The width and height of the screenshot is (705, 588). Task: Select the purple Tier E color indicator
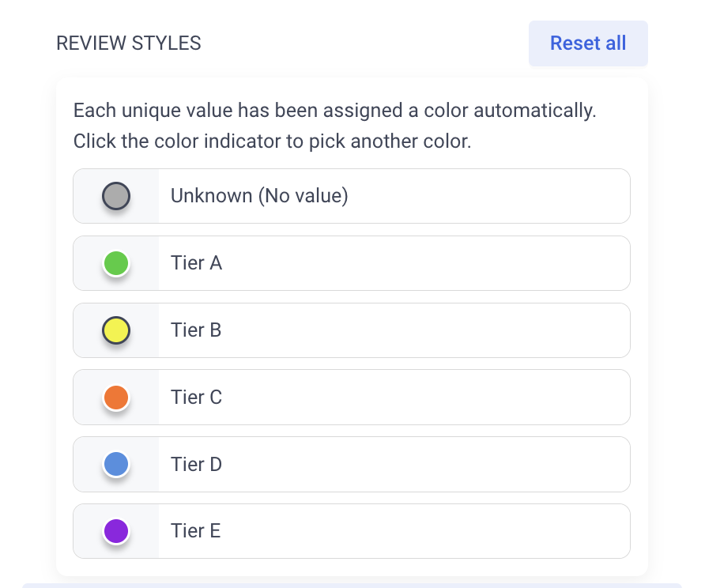pyautogui.click(x=116, y=531)
